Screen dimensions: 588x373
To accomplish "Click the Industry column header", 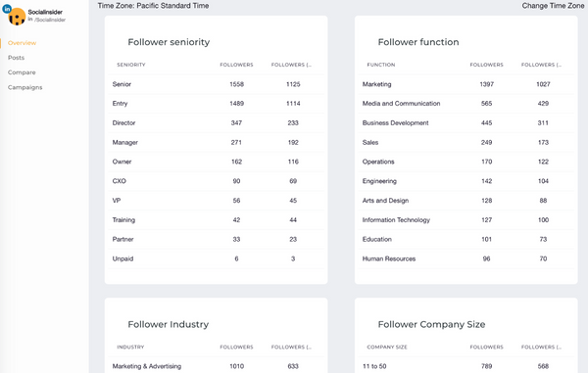I will (x=130, y=348).
